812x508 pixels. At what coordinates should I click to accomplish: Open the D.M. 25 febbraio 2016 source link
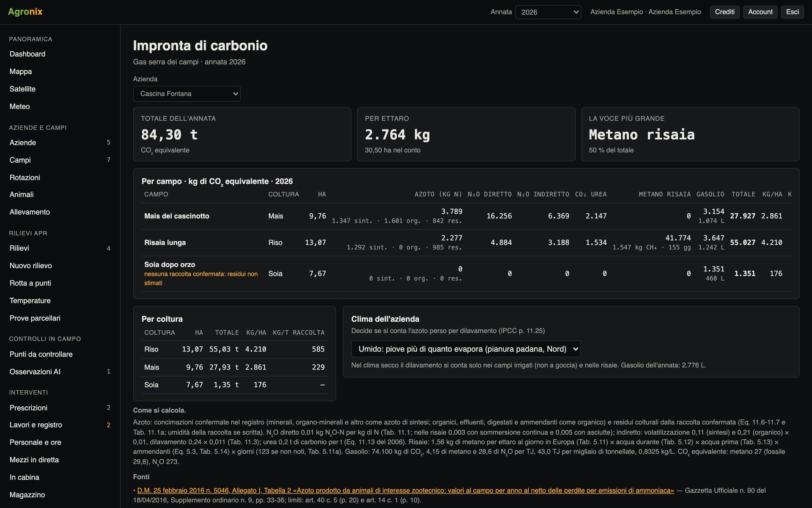406,490
